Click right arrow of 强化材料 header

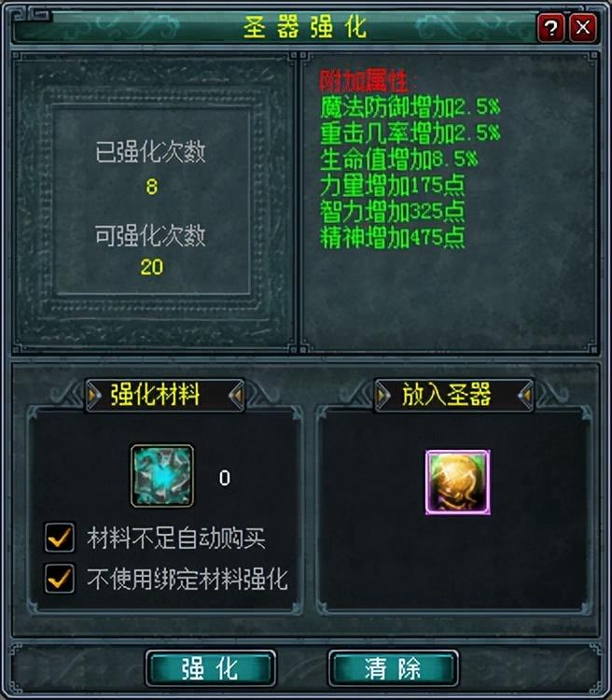pyautogui.click(x=237, y=395)
